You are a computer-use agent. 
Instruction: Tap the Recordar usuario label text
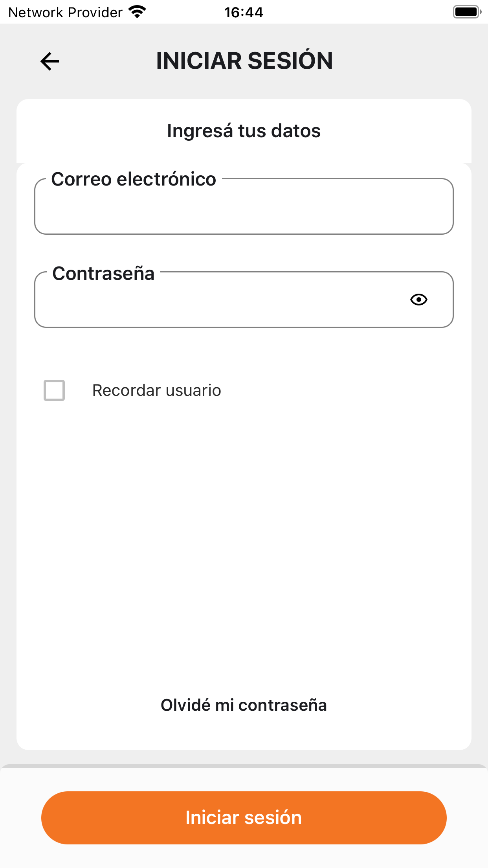click(156, 390)
